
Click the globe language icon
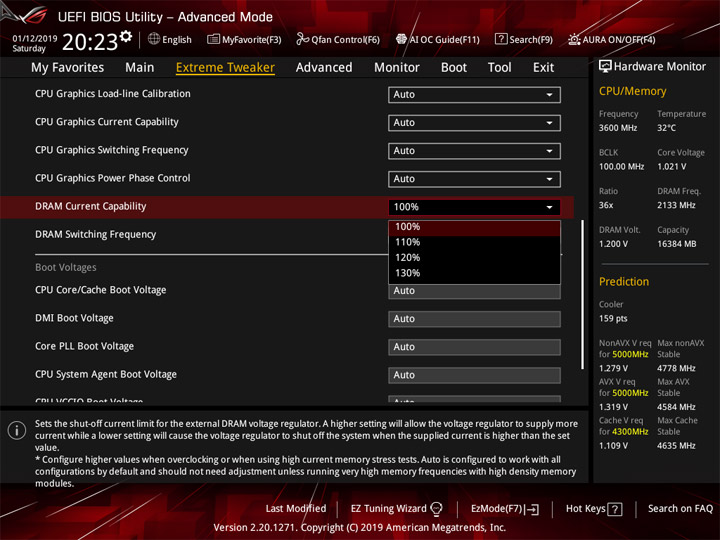click(x=154, y=39)
